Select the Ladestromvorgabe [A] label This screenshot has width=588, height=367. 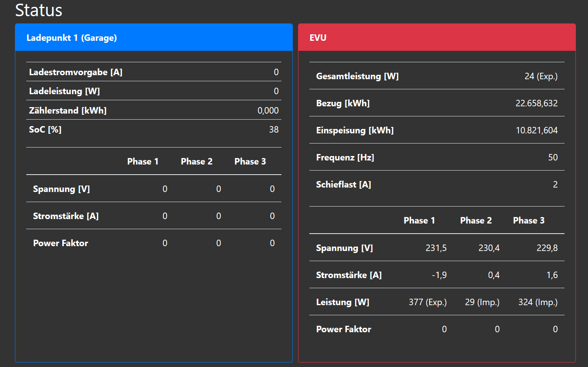pyautogui.click(x=76, y=72)
